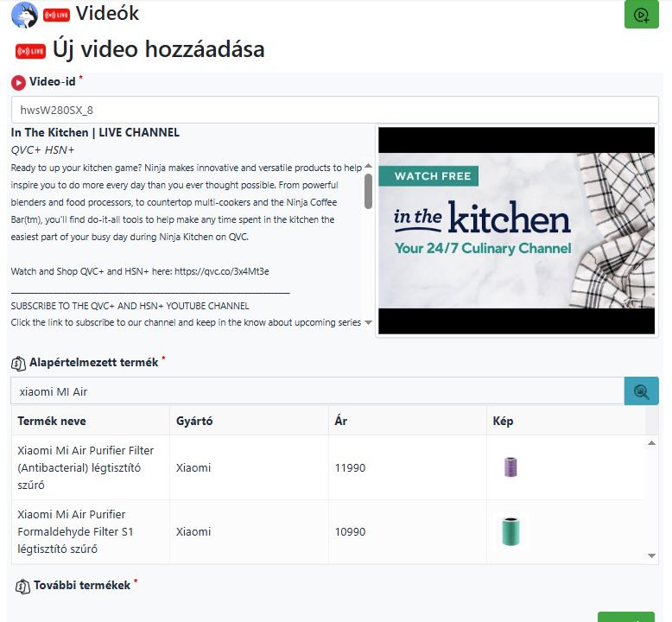Click the Videók heading
This screenshot has height=622, width=672.
108,14
